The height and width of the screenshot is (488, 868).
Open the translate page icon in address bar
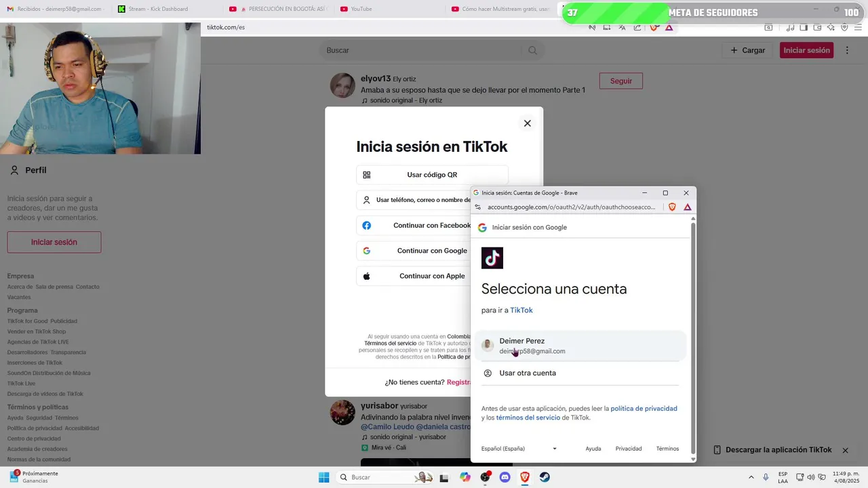coord(622,27)
